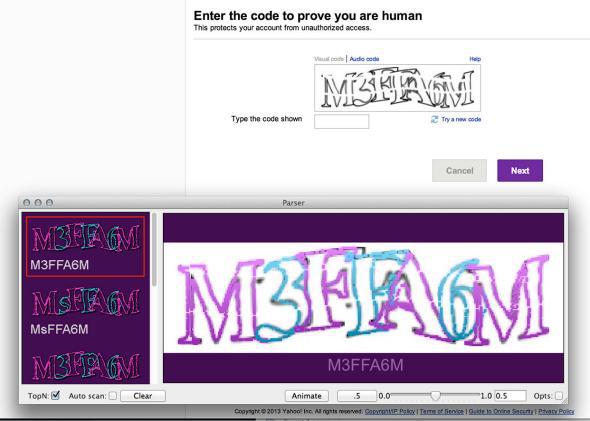590x421 pixels.
Task: Select the M3FFA6M result thumbnail
Action: click(x=85, y=247)
